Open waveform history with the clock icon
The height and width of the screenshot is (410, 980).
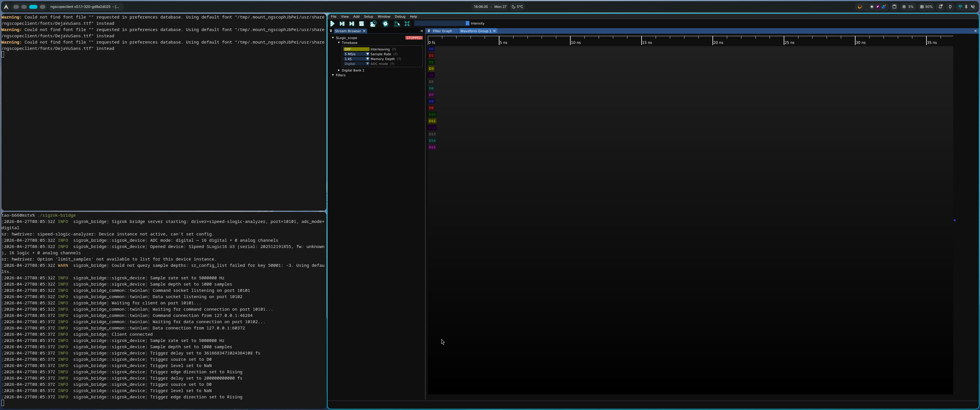pyautogui.click(x=373, y=24)
